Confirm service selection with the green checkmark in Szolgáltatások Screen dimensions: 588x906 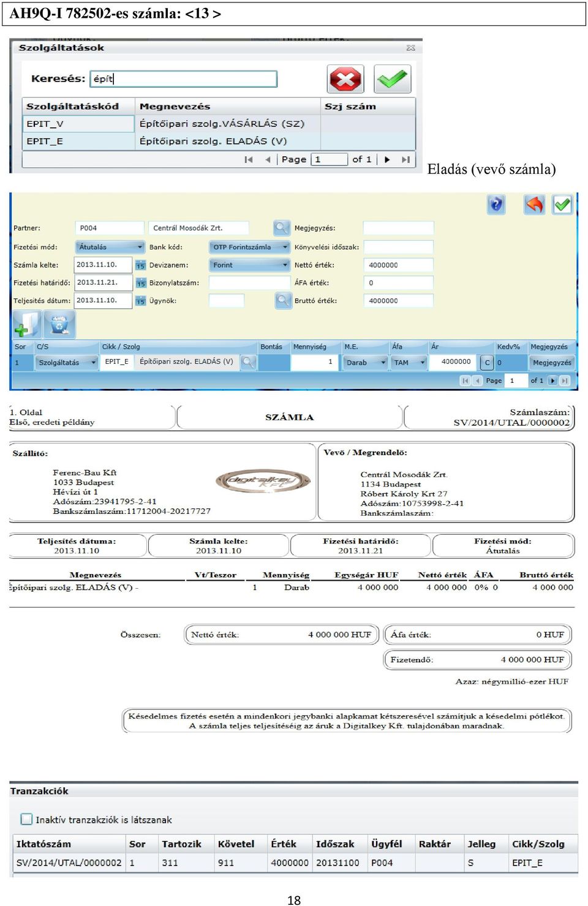[392, 79]
